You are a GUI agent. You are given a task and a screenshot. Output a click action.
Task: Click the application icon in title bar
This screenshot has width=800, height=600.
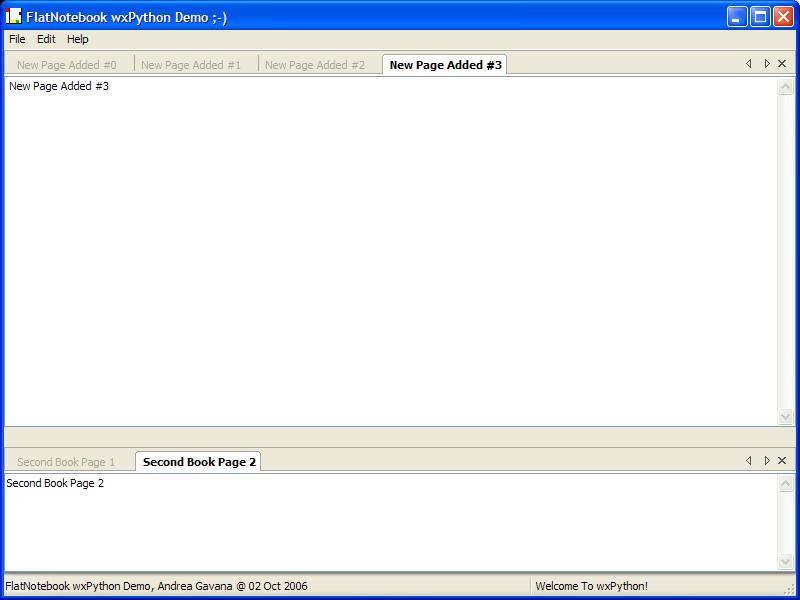pyautogui.click(x=14, y=16)
